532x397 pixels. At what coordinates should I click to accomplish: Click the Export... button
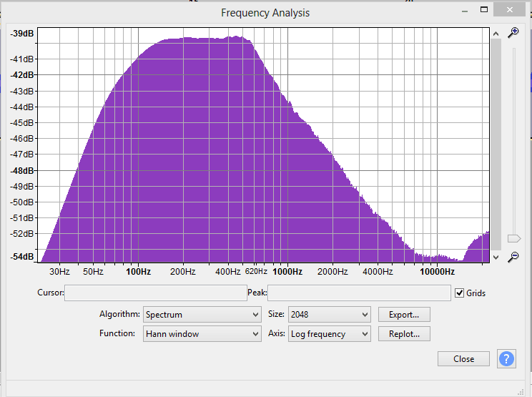(404, 315)
